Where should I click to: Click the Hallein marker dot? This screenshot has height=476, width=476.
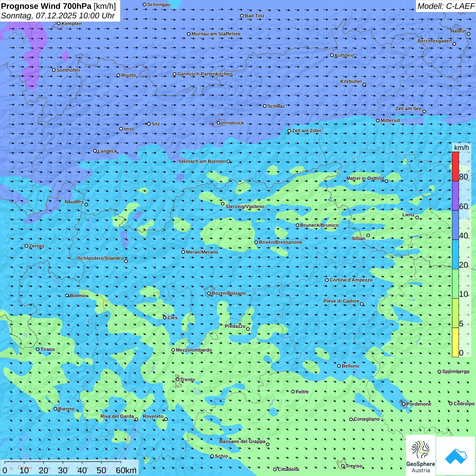click(x=469, y=34)
